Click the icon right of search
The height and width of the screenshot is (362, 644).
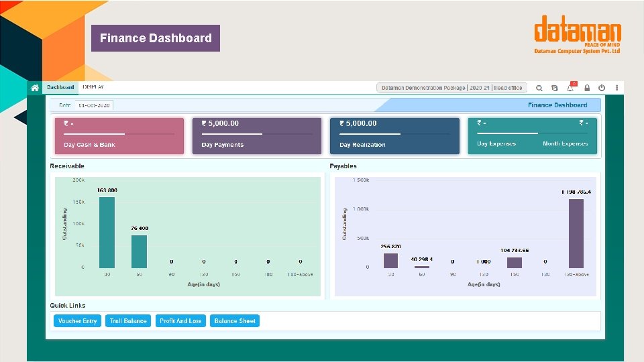(555, 88)
